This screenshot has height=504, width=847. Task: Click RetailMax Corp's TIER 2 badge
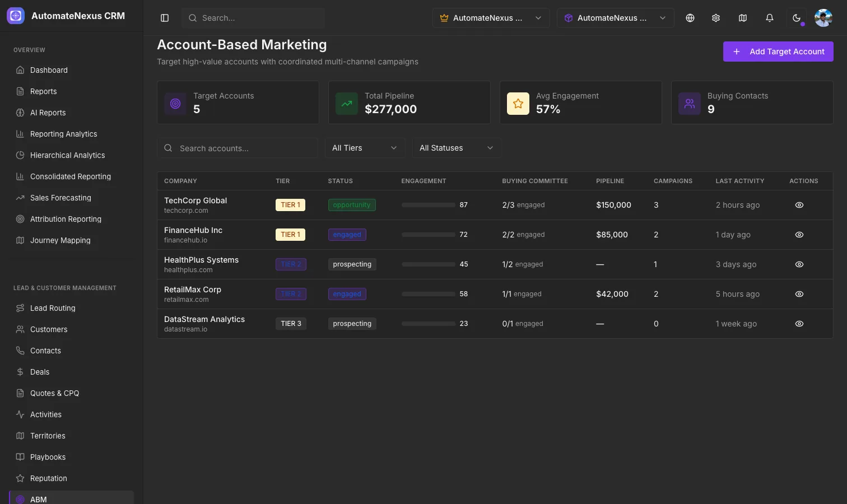291,294
